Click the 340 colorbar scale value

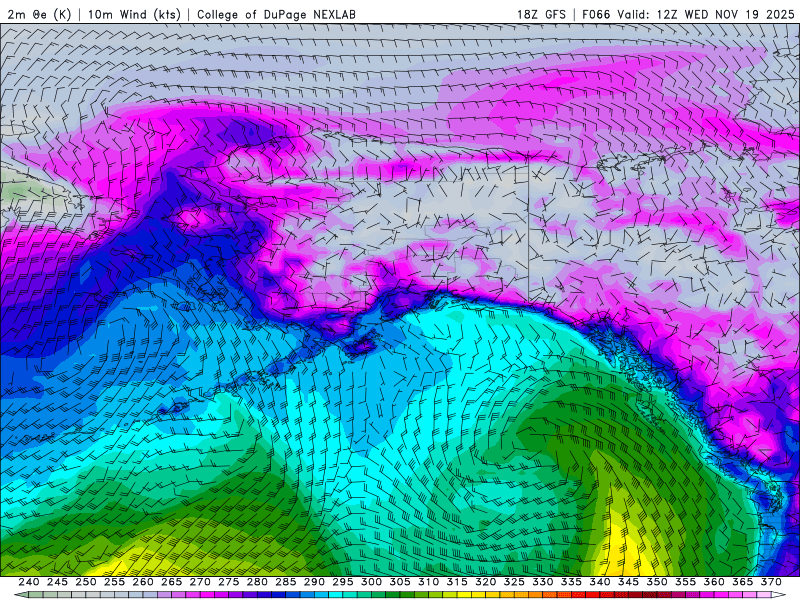click(x=600, y=582)
